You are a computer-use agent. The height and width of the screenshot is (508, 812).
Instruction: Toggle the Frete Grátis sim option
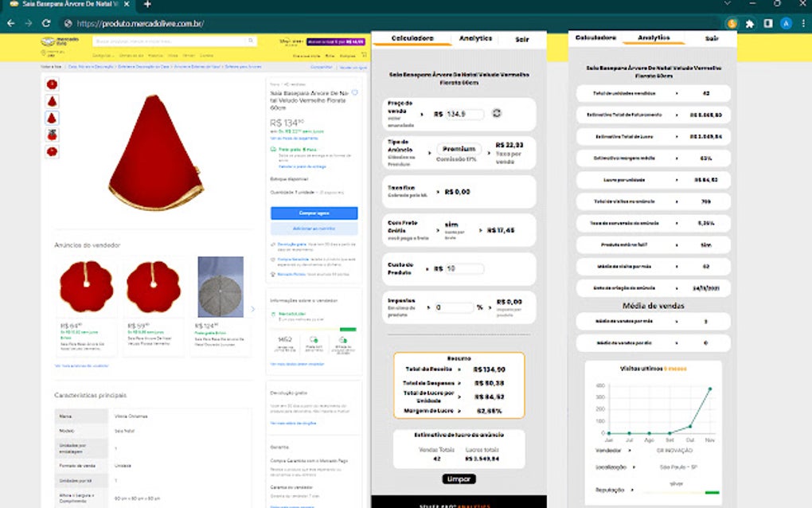(451, 225)
